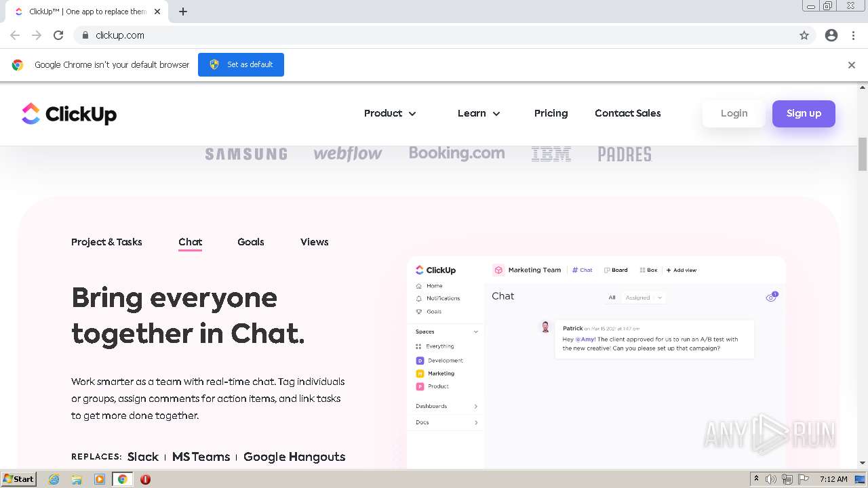868x488 pixels.
Task: Open the media player taskbar icon
Action: pos(99,479)
